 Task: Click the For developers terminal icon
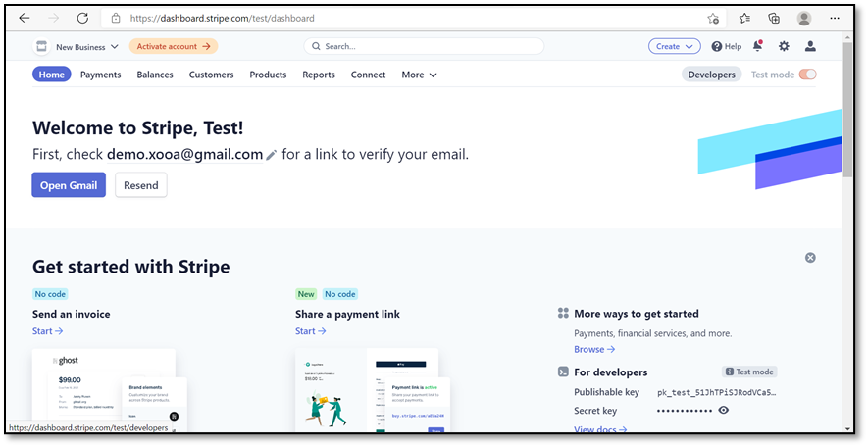(x=563, y=372)
